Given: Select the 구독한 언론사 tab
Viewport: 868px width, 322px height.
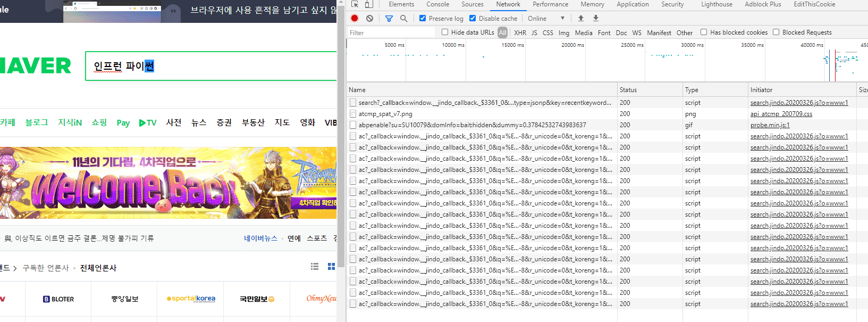Looking at the screenshot, I should 46,268.
